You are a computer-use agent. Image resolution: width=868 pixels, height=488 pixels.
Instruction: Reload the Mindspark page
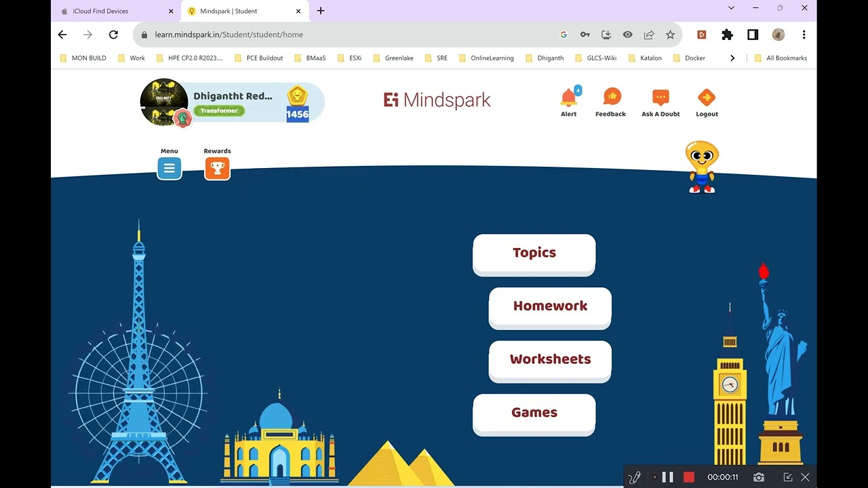[113, 35]
